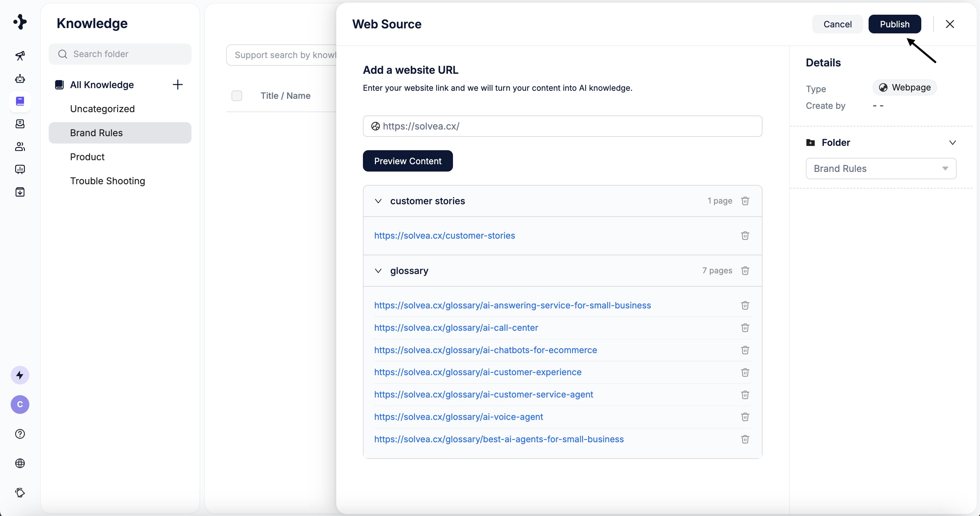Collapse the Folder details section
Screen dimensions: 980x516
point(952,142)
